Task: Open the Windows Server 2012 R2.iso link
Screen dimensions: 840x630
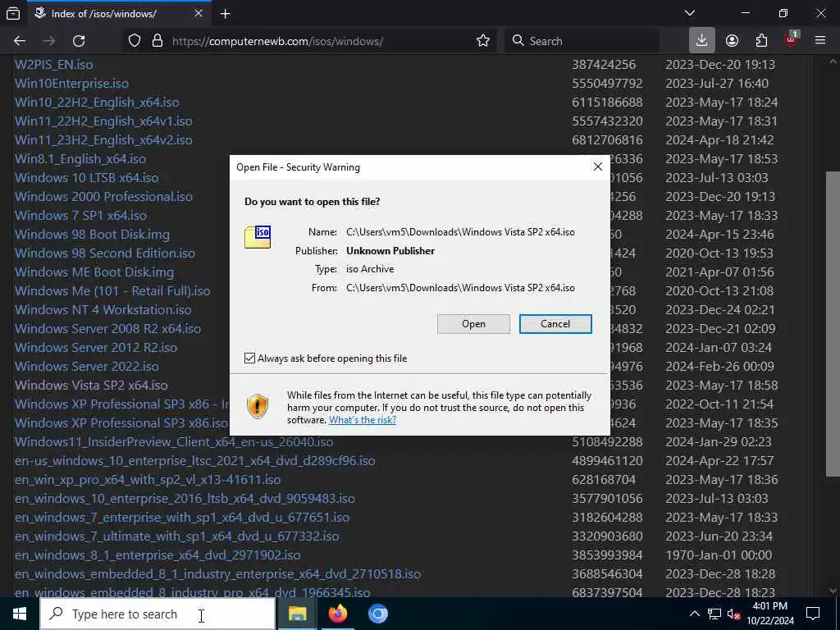Action: pos(95,347)
